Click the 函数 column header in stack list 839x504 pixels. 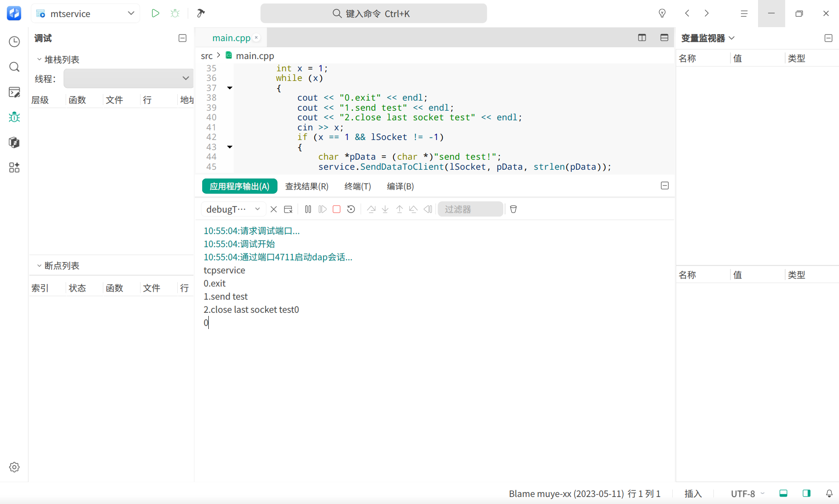click(x=77, y=100)
